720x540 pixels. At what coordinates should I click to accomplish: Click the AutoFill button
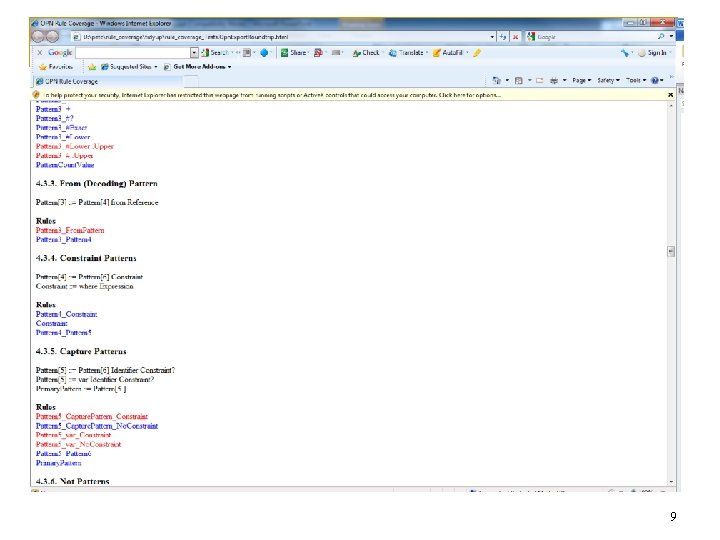tap(448, 53)
